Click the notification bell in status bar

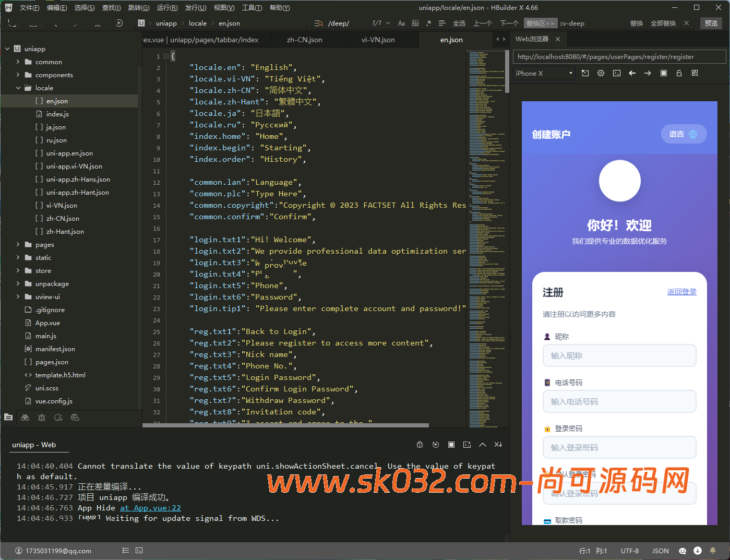pos(712,551)
